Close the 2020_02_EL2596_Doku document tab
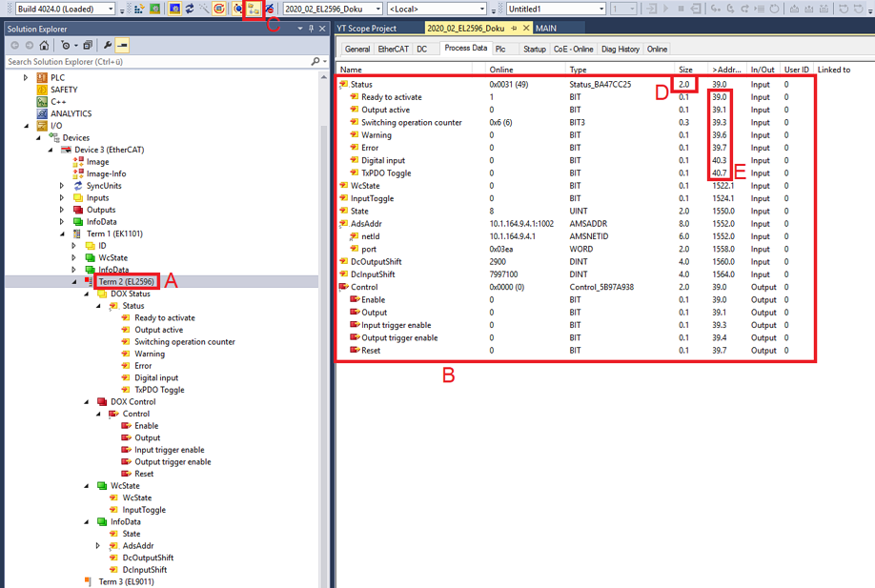 526,28
